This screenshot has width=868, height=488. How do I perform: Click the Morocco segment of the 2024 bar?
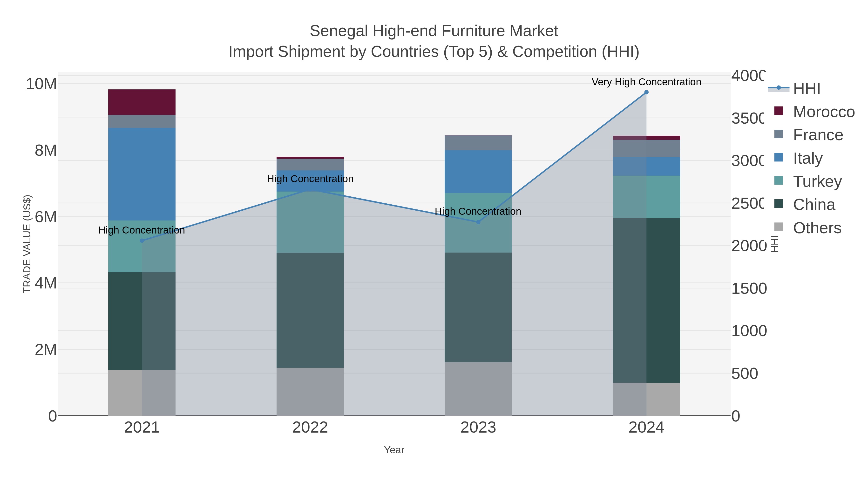pyautogui.click(x=646, y=138)
